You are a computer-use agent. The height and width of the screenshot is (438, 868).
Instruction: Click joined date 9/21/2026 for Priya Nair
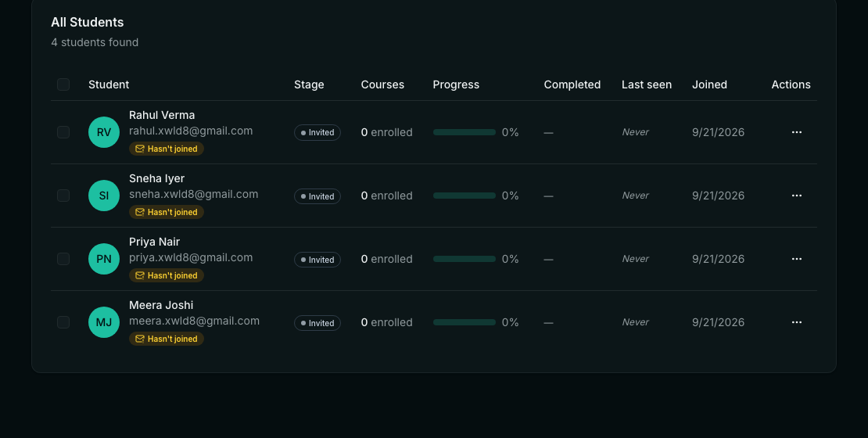coord(718,259)
